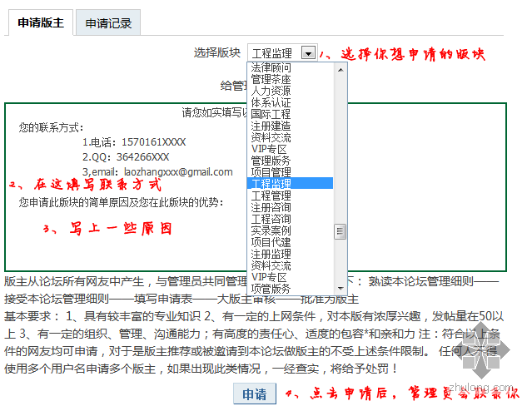Click the 申请 submit button
The image size is (532, 411).
point(255,394)
